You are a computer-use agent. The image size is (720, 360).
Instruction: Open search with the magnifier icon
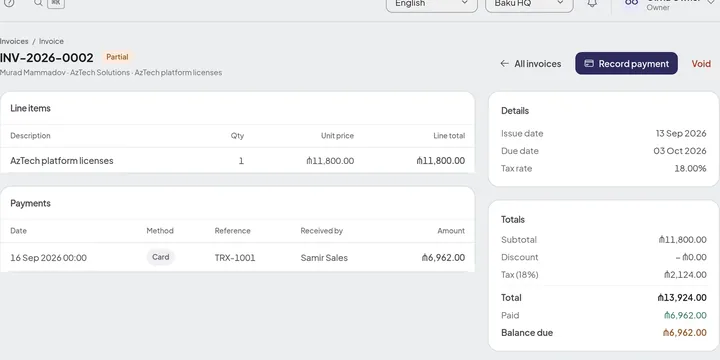(39, 3)
